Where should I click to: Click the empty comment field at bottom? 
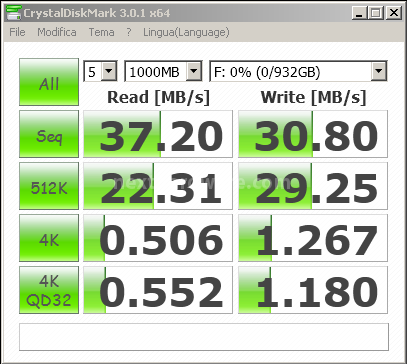(204, 337)
